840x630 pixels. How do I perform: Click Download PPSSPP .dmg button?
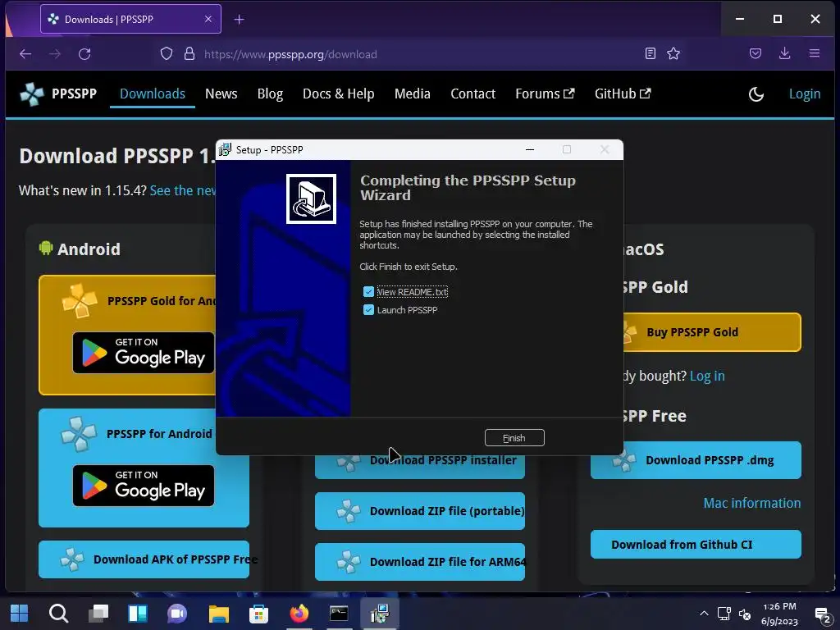[x=696, y=460]
